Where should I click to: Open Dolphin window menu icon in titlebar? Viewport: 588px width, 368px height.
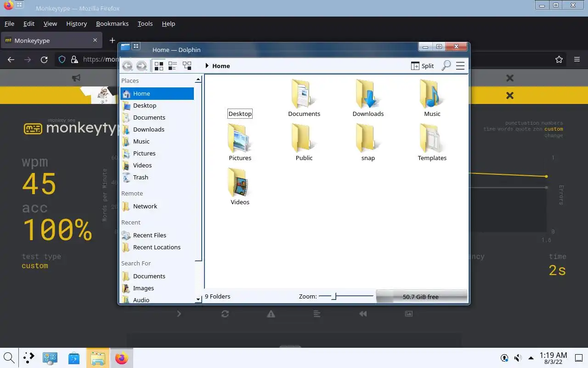pos(125,46)
